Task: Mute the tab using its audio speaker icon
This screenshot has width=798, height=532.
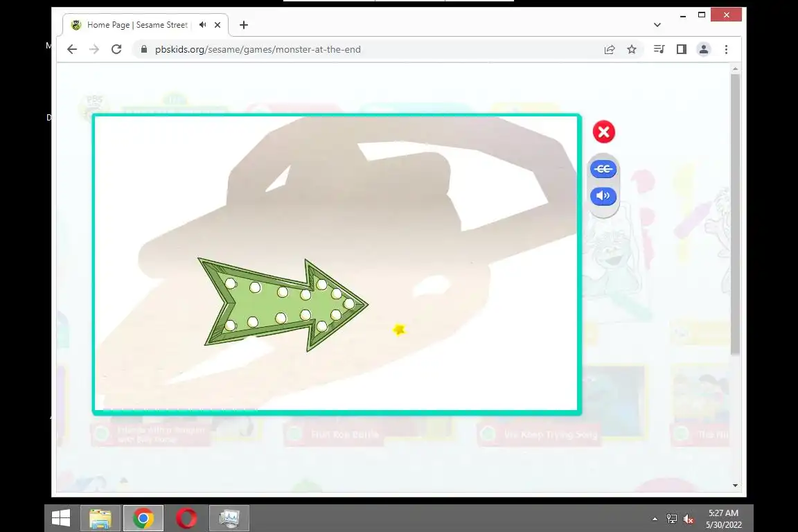Action: [x=202, y=25]
